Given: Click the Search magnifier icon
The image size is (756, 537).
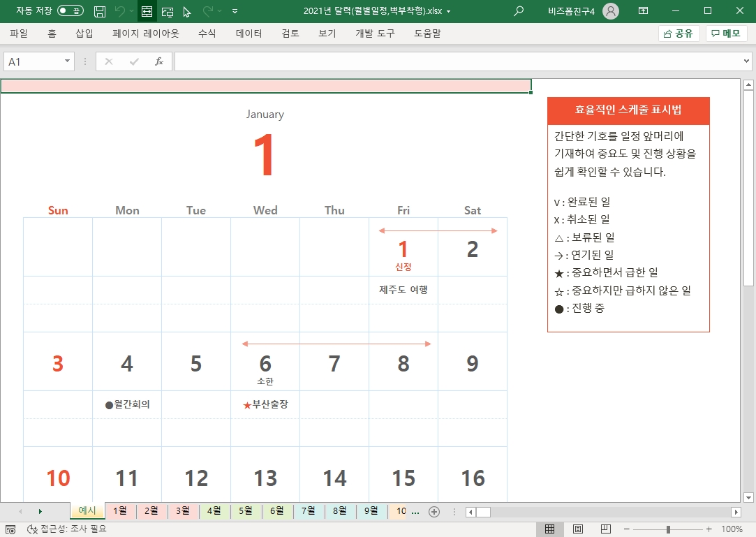Looking at the screenshot, I should pyautogui.click(x=519, y=10).
